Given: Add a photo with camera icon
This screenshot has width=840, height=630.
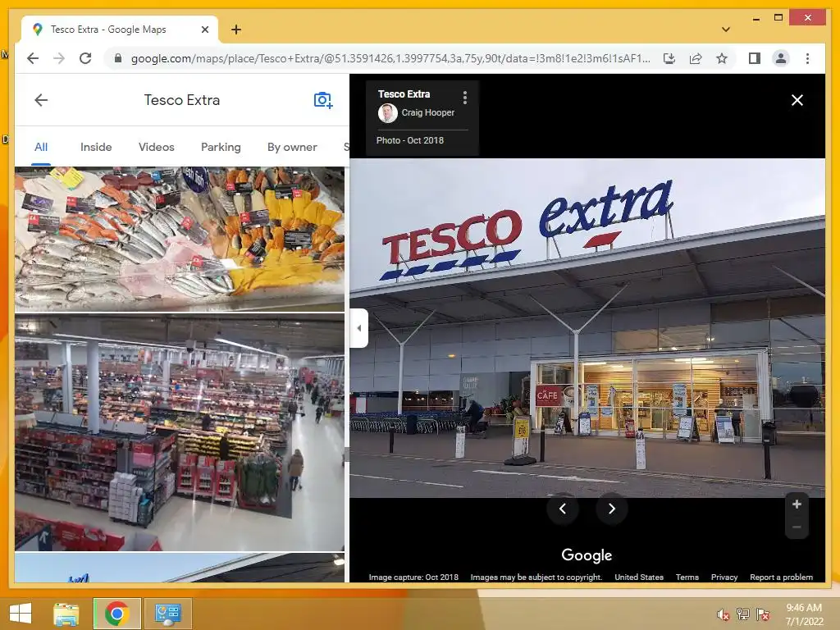Looking at the screenshot, I should tap(323, 100).
